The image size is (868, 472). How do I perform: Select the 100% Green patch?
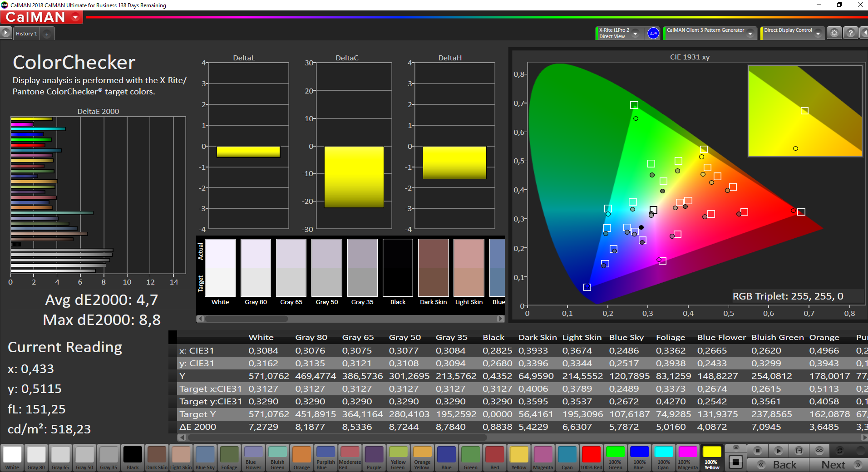[x=615, y=458]
